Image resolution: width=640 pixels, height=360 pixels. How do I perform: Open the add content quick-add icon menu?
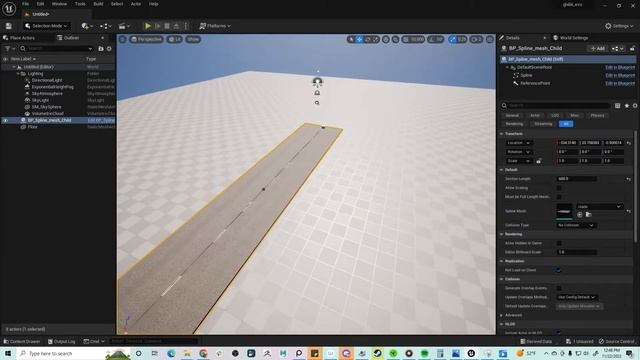(x=87, y=26)
